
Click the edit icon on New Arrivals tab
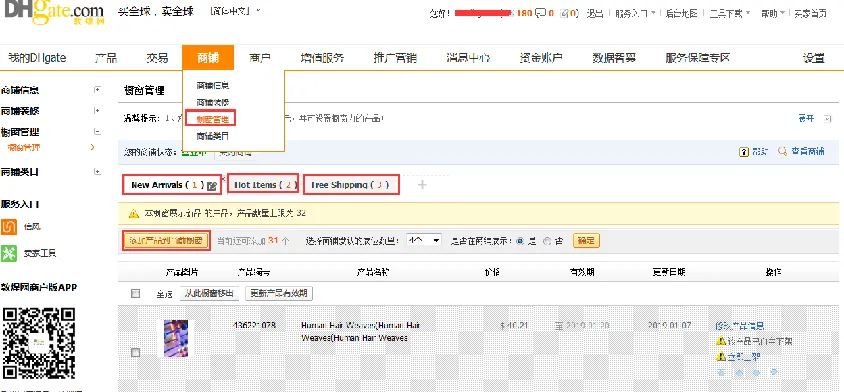click(x=212, y=186)
